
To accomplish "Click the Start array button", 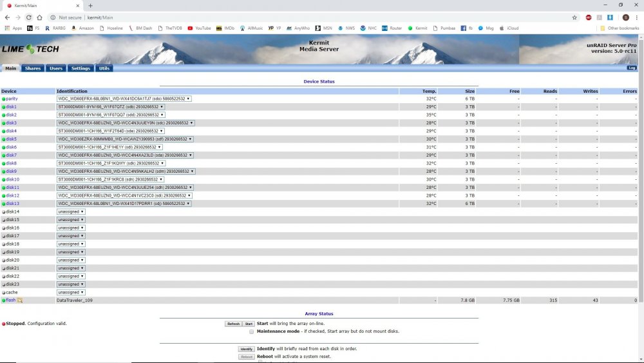I will (249, 324).
